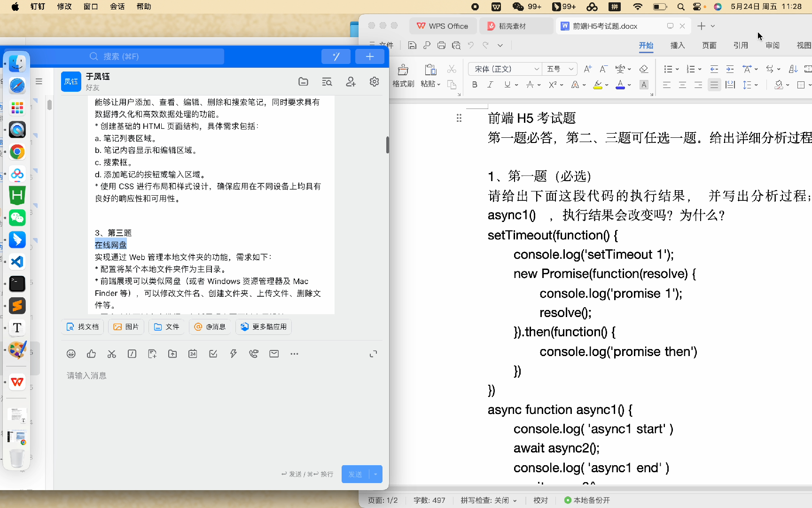Expand the numbered list style dropdown arrow
The image size is (812, 508).
pos(700,69)
